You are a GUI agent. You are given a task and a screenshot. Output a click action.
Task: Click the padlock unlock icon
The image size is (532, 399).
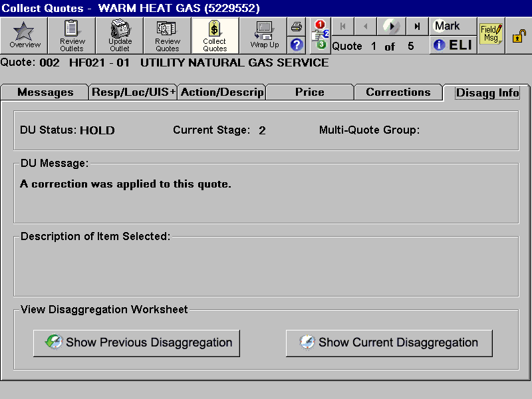tap(519, 36)
